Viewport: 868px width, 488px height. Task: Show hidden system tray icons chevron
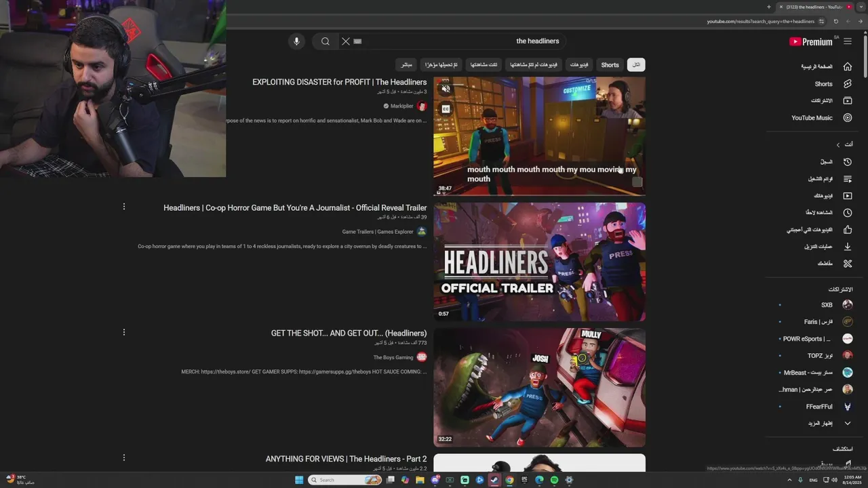tap(790, 480)
